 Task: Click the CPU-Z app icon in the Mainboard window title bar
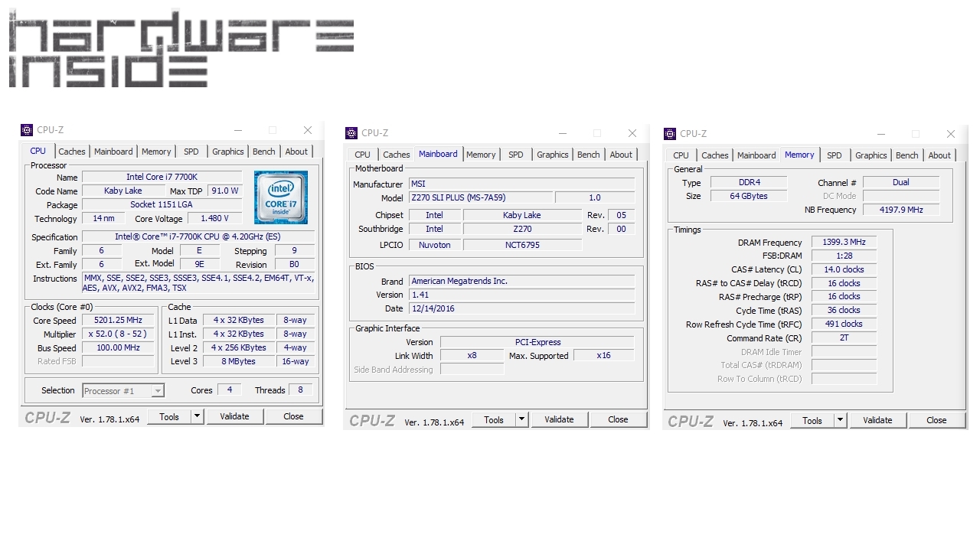coord(351,133)
